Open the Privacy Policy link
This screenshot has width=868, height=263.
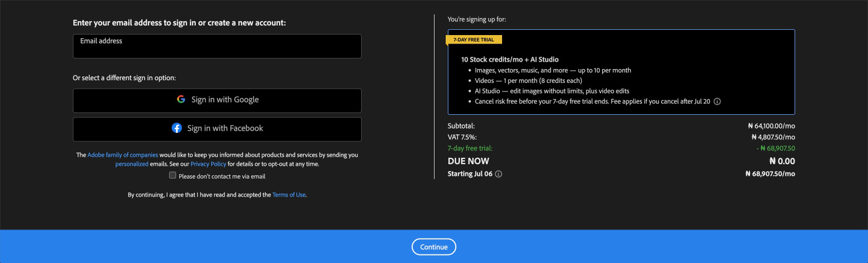(208, 164)
